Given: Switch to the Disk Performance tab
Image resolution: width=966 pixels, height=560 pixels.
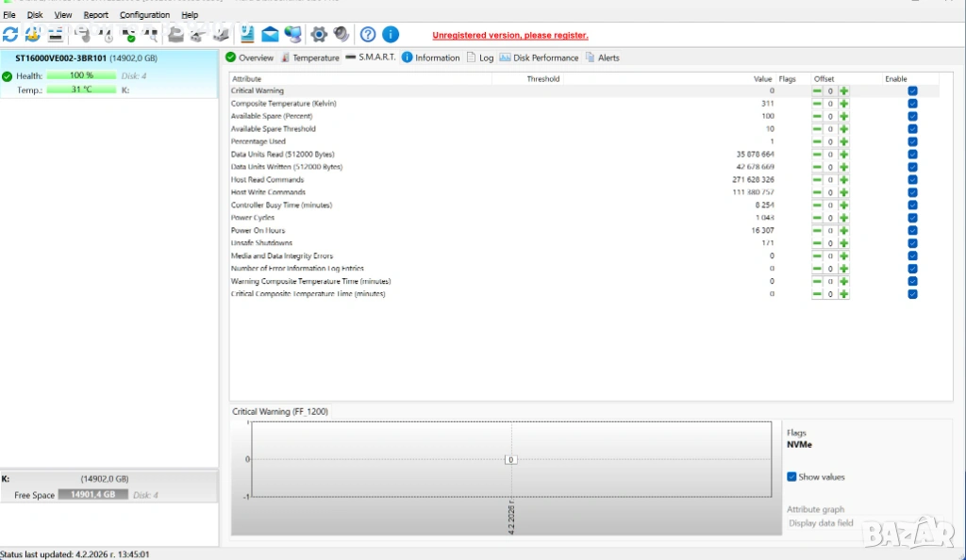Looking at the screenshot, I should (539, 58).
